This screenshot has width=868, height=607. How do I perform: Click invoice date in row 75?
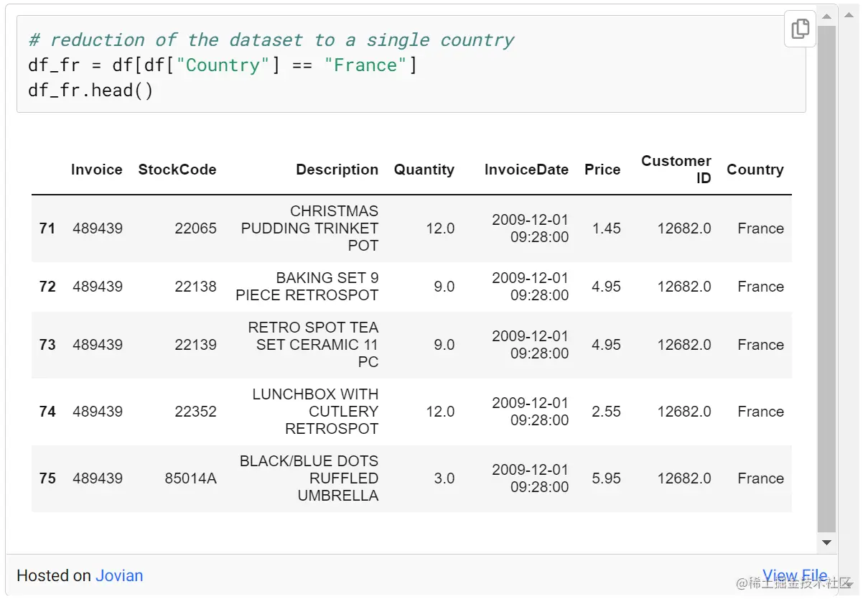click(530, 478)
